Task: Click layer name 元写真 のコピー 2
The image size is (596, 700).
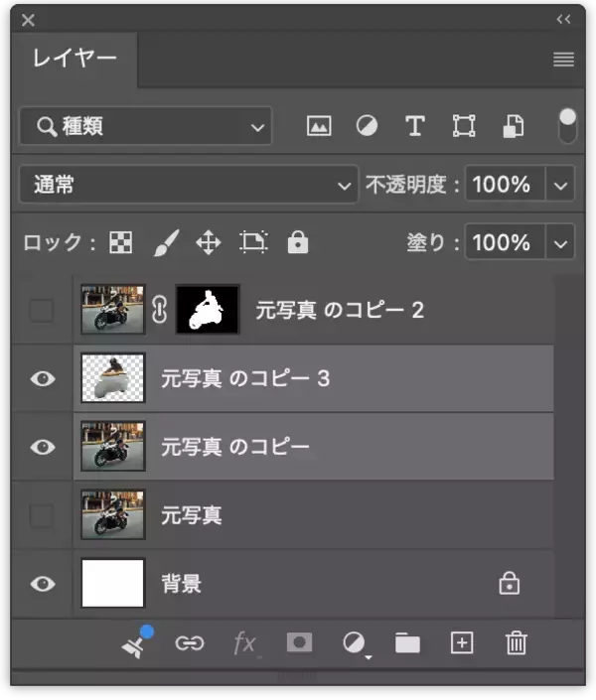Action: coord(340,310)
